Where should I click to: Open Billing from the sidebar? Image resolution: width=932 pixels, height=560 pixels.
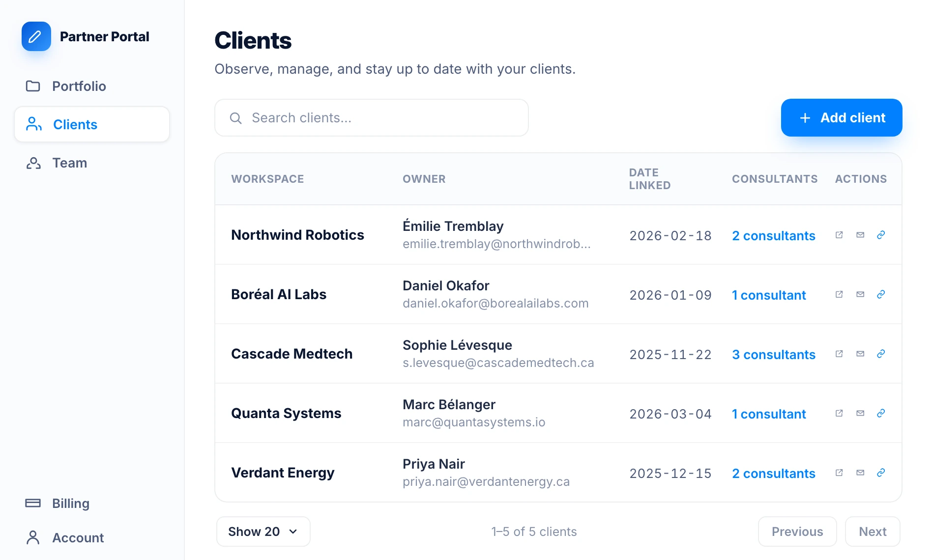[92, 504]
